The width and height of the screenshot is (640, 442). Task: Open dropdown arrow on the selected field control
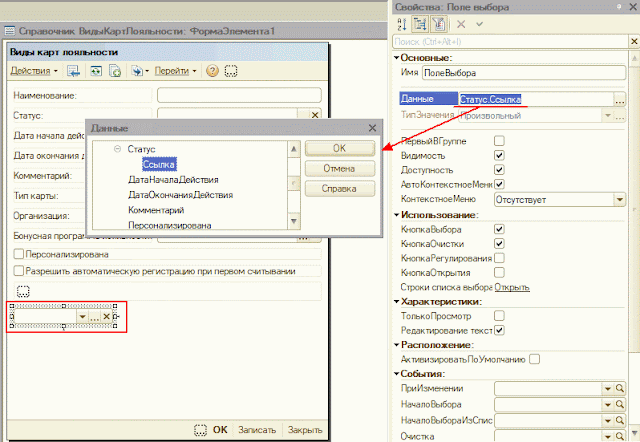tap(82, 316)
